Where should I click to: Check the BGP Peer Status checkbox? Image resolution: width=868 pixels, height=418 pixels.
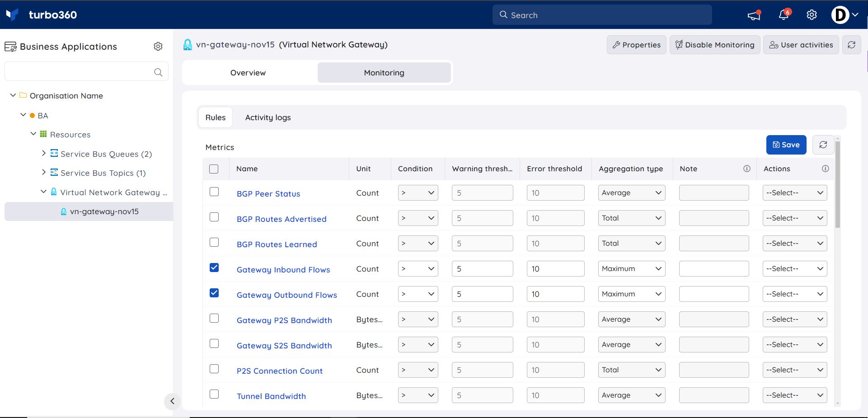[214, 192]
